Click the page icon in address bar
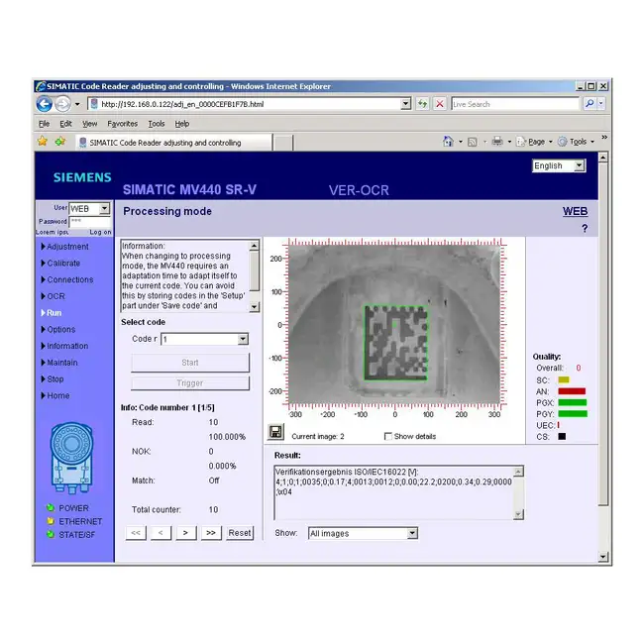Image resolution: width=644 pixels, height=644 pixels. [94, 104]
